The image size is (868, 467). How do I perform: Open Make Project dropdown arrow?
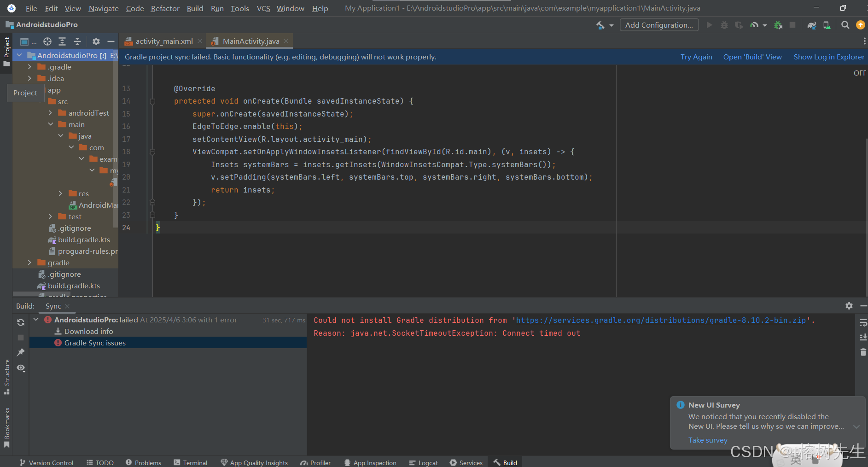tap(612, 25)
